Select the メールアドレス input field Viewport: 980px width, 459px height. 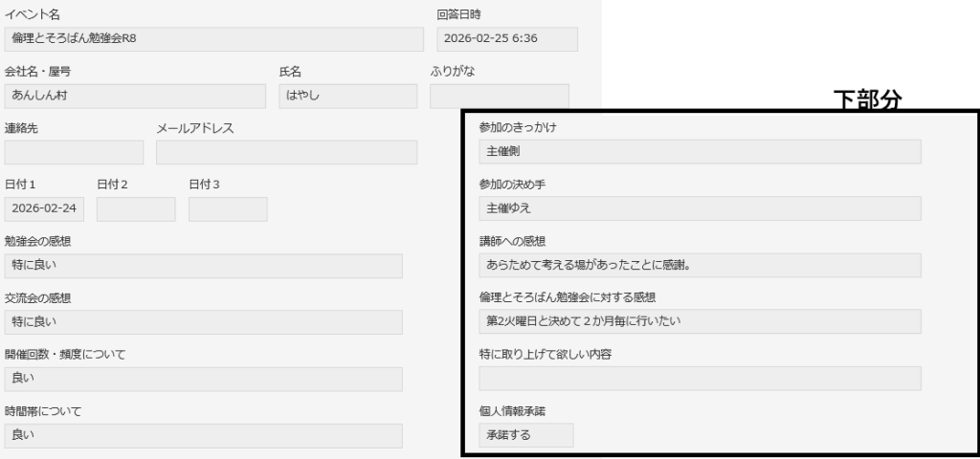(286, 152)
